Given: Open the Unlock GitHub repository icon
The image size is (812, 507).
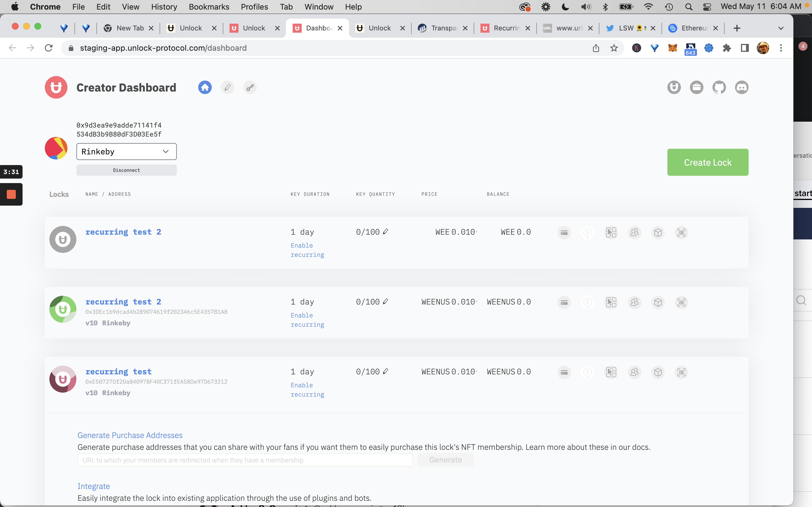Looking at the screenshot, I should (x=719, y=87).
